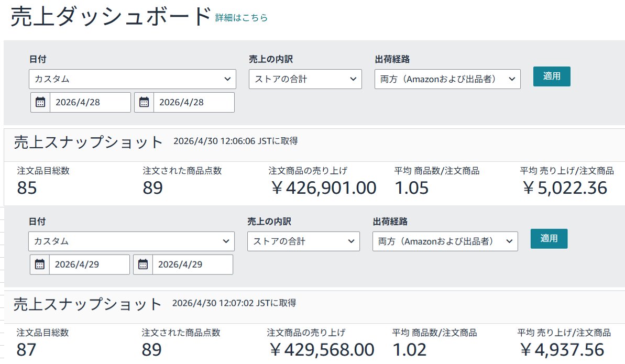The width and height of the screenshot is (625, 364).
Task: Click the 売上ダッシュボード page title
Action: 111,17
